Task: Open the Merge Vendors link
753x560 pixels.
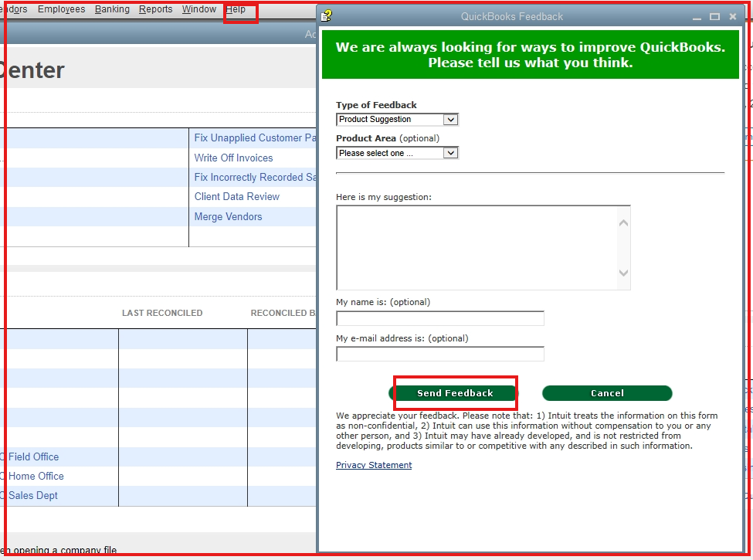Action: click(x=228, y=216)
